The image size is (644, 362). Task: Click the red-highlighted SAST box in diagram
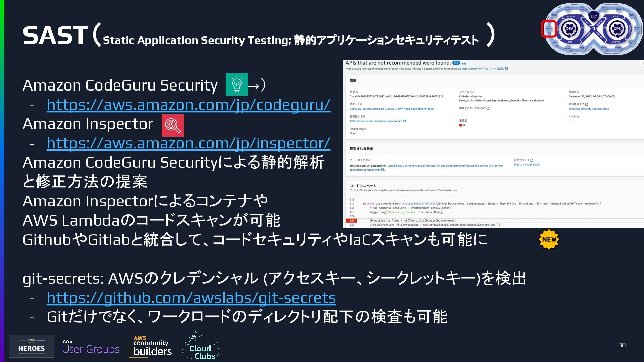549,28
